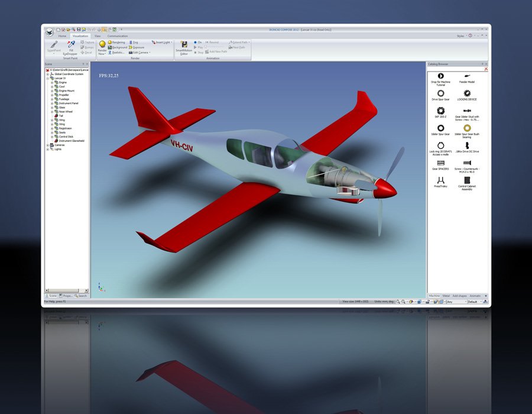
Task: Open the Realistic rendering option
Action: 116,53
